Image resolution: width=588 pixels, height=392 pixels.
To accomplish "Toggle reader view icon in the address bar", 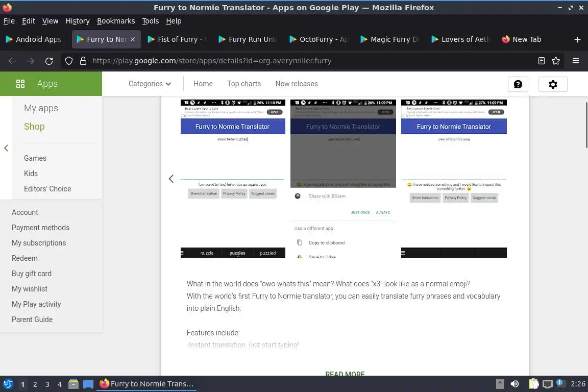I will (x=541, y=61).
